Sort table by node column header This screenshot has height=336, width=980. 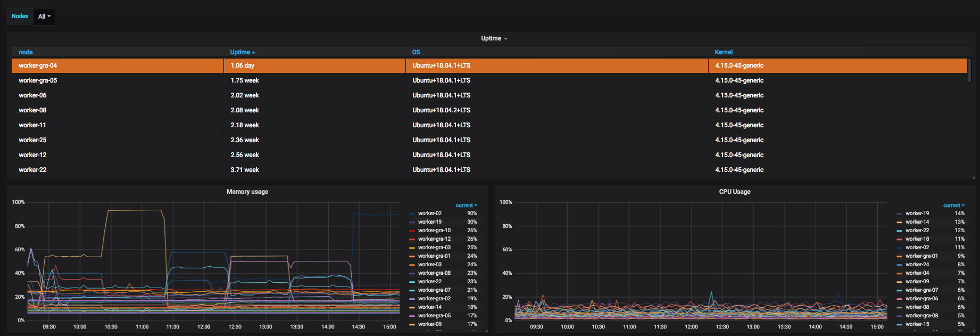26,52
